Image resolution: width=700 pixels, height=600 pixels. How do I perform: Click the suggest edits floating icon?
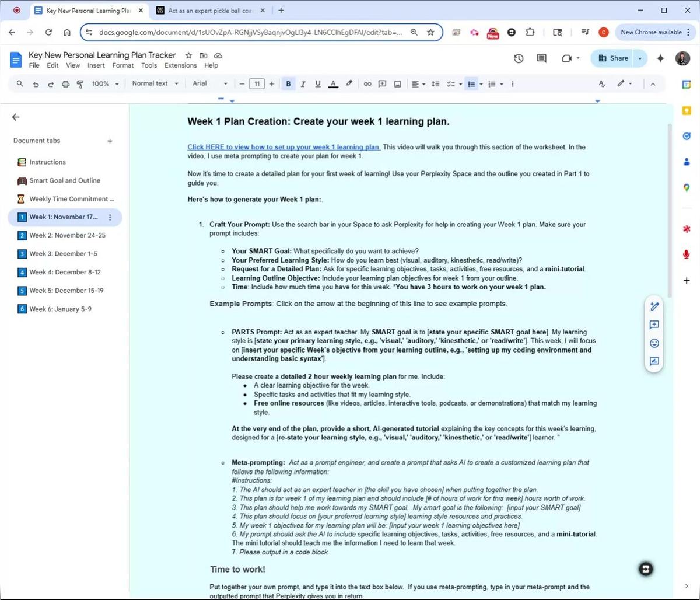654,361
